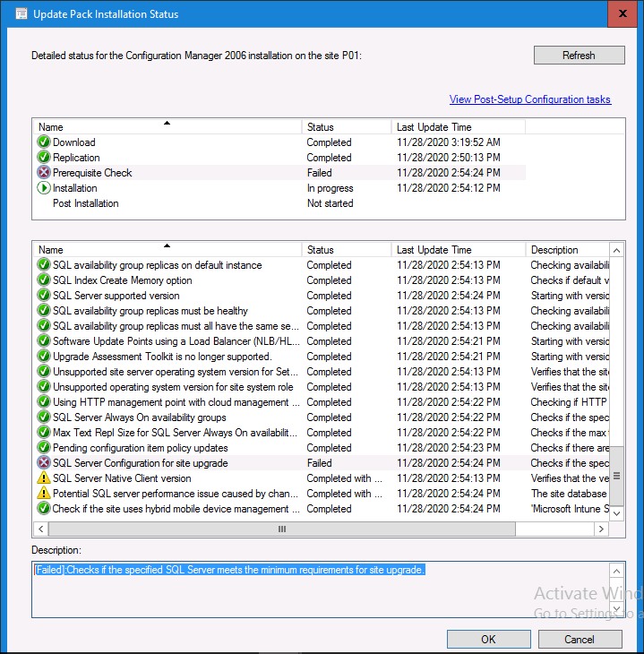The height and width of the screenshot is (654, 644).
Task: Click the in-progress play icon beside Installation
Action: [x=43, y=188]
